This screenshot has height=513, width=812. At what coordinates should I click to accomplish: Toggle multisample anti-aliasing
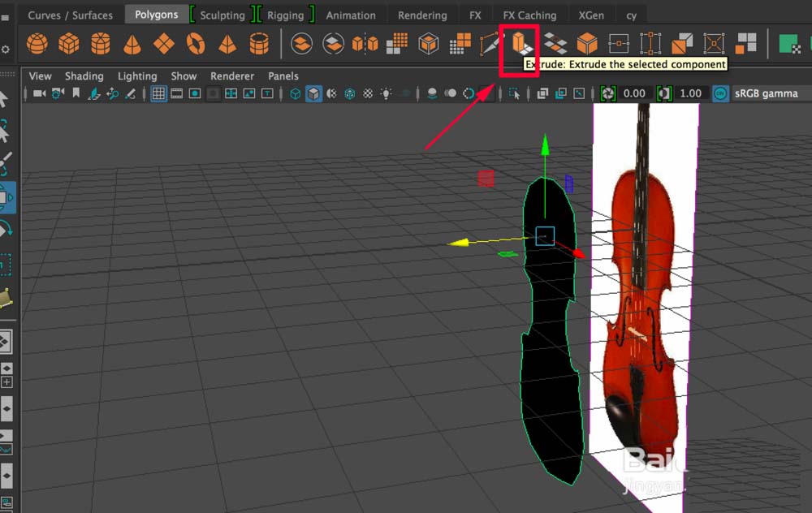coord(469,93)
